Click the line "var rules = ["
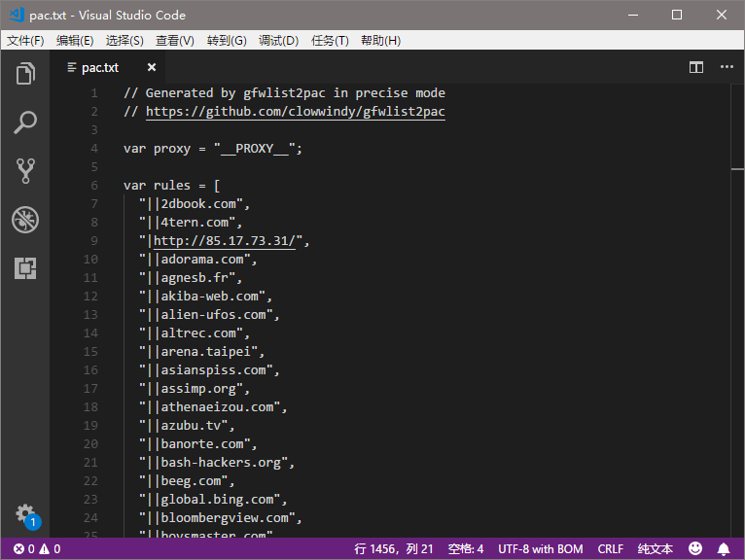Screen dimensions: 745x560 (x=171, y=186)
